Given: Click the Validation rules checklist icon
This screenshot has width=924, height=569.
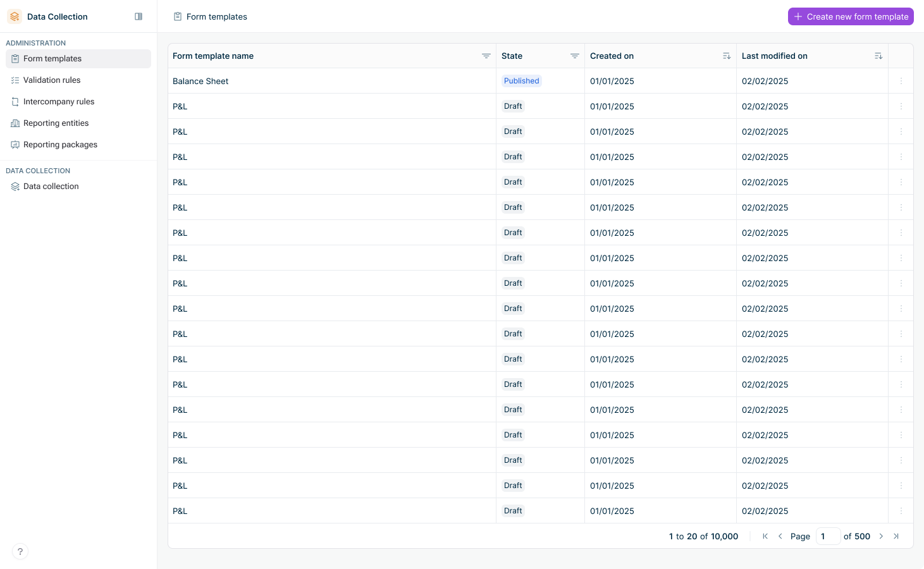Looking at the screenshot, I should pyautogui.click(x=15, y=80).
